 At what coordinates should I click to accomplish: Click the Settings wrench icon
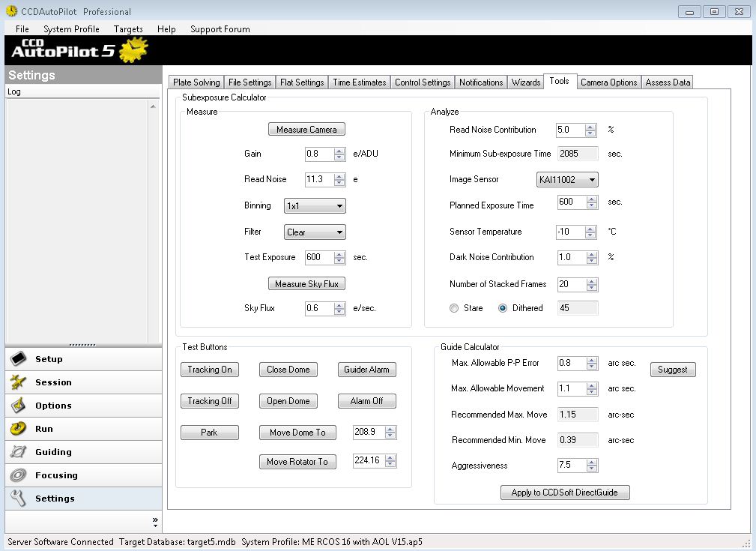coord(18,498)
